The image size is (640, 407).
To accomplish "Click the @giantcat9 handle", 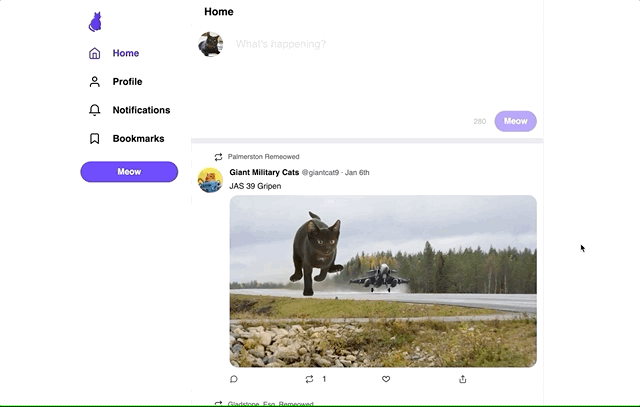I will click(320, 173).
